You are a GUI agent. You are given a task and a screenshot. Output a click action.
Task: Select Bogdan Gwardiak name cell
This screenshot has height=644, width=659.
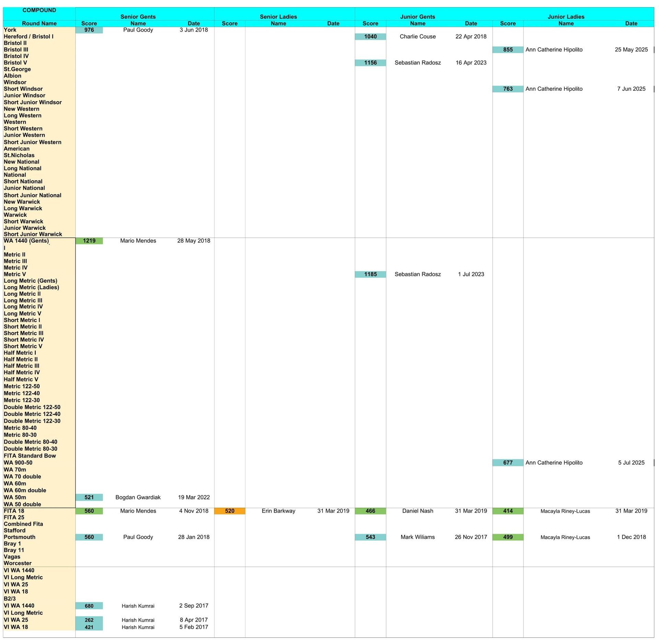point(138,497)
